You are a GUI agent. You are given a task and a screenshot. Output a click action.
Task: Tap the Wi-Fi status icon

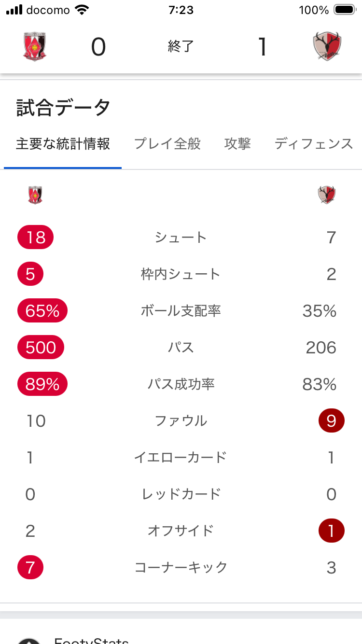point(83,10)
